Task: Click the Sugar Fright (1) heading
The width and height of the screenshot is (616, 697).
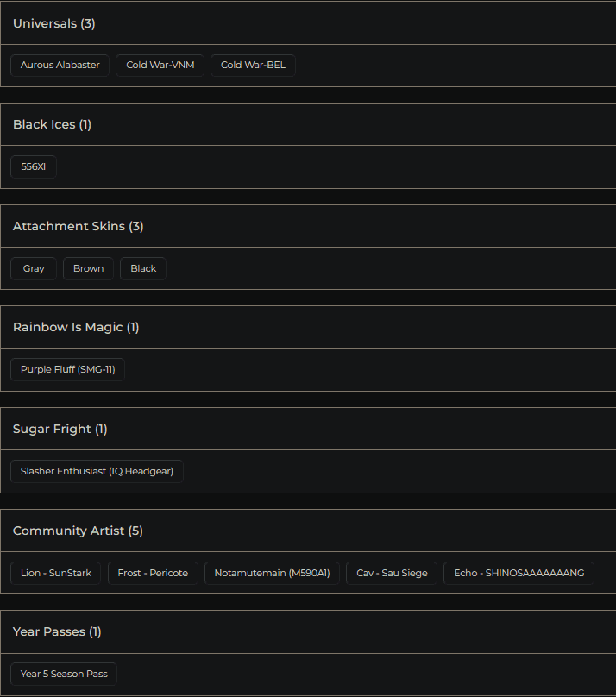Action: 60,429
